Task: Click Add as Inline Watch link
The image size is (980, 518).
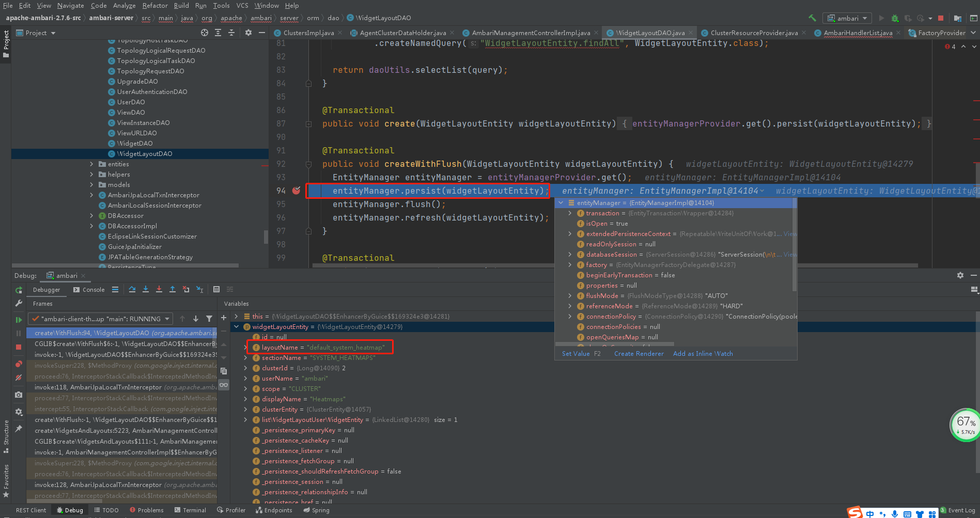Action: pos(703,354)
